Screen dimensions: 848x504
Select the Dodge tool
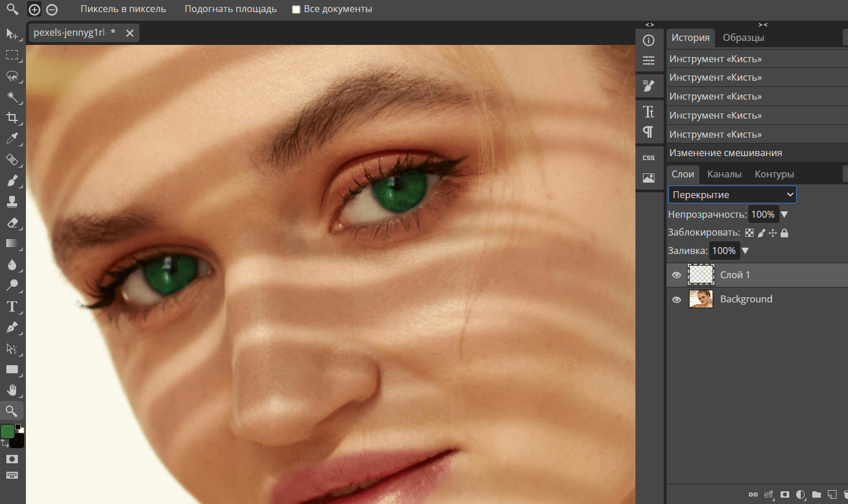(x=12, y=285)
